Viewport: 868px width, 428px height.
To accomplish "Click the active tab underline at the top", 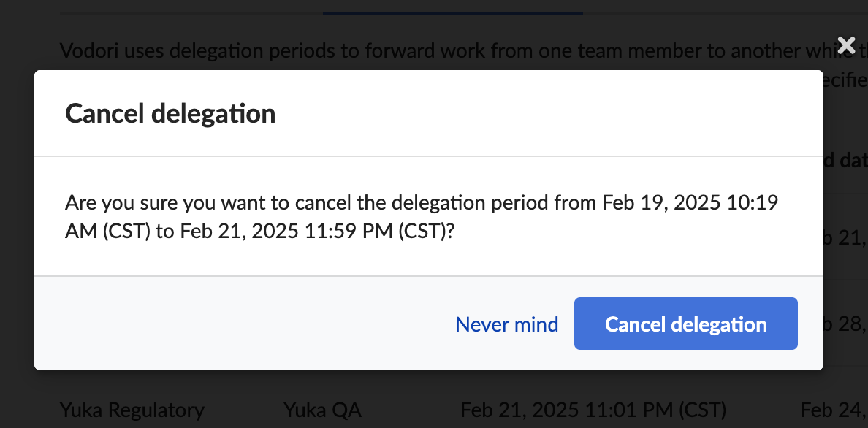I will (453, 12).
